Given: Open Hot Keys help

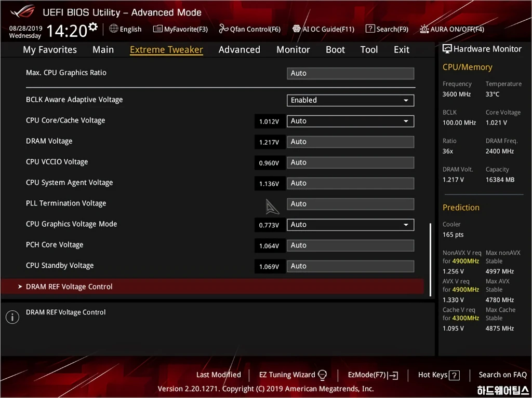Looking at the screenshot, I should [x=433, y=375].
